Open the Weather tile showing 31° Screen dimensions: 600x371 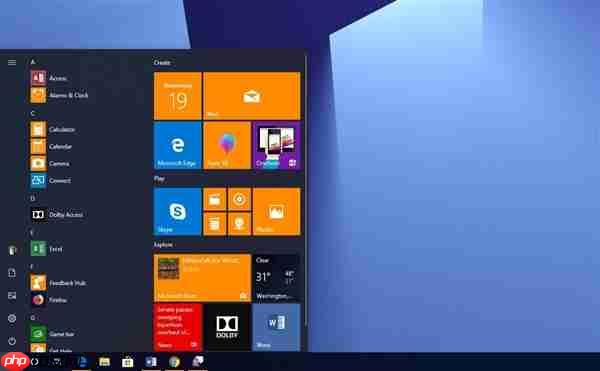[x=277, y=278]
